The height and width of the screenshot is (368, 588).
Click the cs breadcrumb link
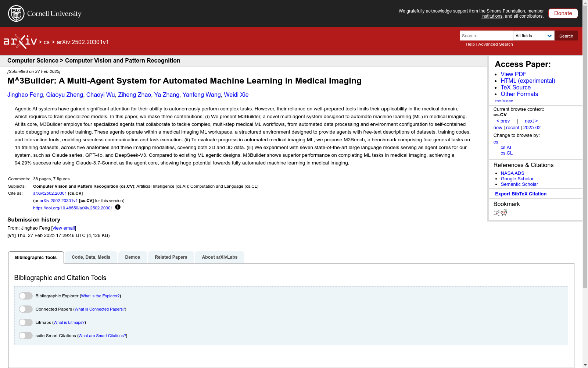click(x=47, y=42)
